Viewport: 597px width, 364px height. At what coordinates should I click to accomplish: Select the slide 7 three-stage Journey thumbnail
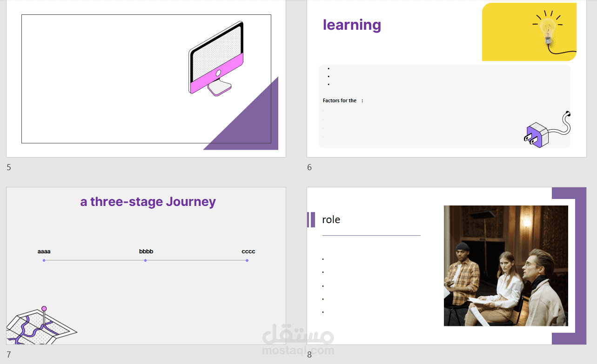tap(146, 266)
